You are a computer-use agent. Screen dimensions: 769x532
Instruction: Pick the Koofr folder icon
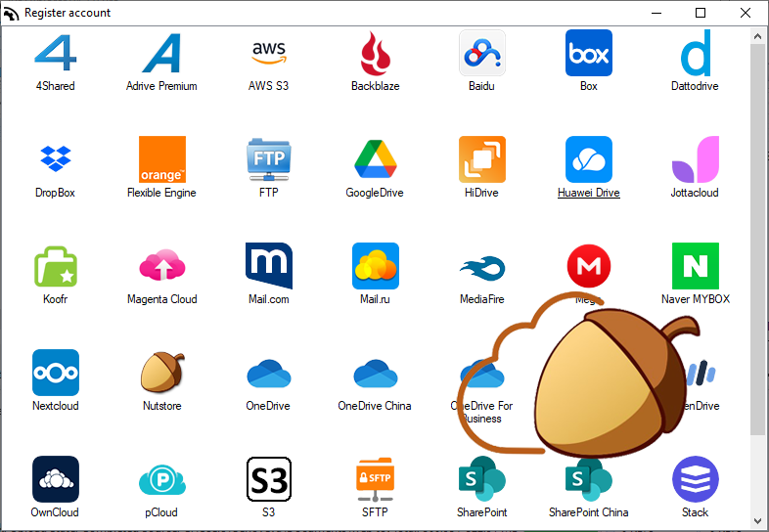tap(56, 266)
